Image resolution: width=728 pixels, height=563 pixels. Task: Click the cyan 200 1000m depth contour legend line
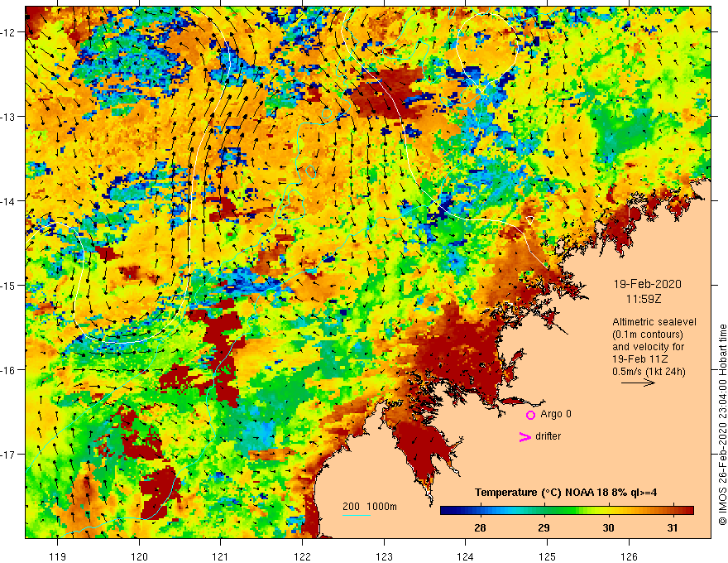point(357,515)
